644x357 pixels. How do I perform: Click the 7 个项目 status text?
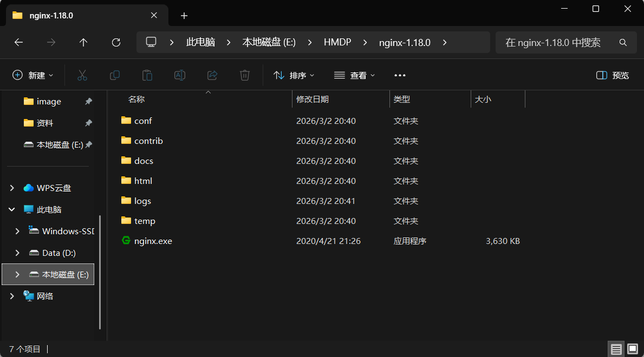(x=24, y=349)
